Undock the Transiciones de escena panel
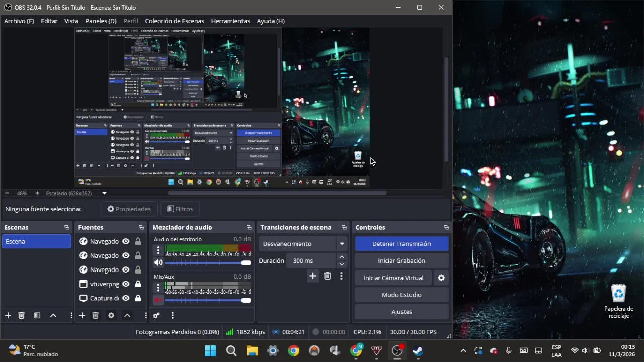The width and height of the screenshot is (644, 362). click(x=344, y=227)
